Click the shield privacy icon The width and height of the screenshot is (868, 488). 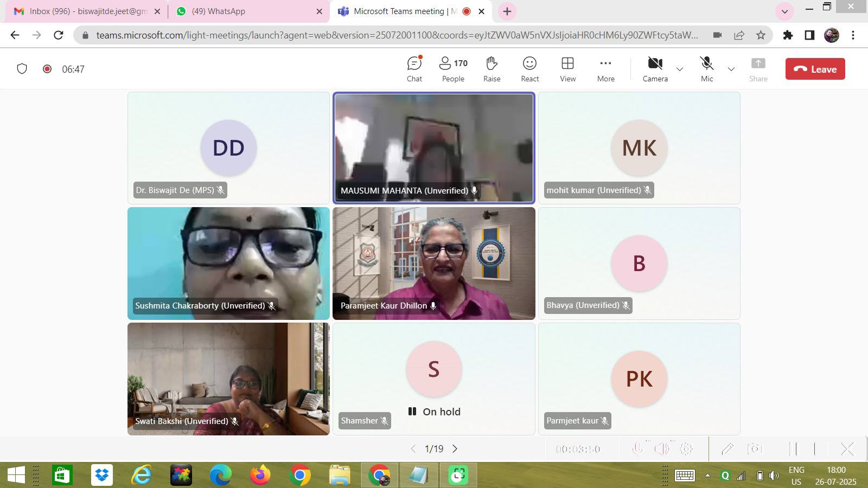pos(22,69)
